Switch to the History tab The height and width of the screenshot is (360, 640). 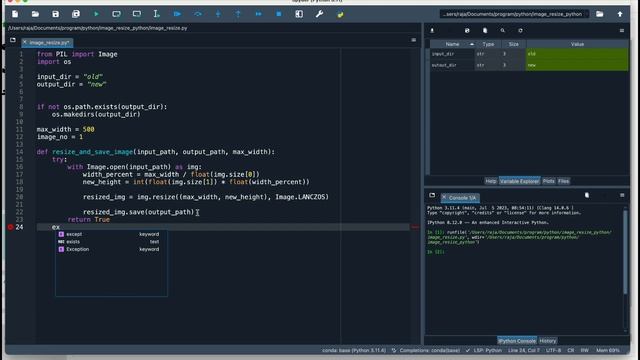[548, 341]
